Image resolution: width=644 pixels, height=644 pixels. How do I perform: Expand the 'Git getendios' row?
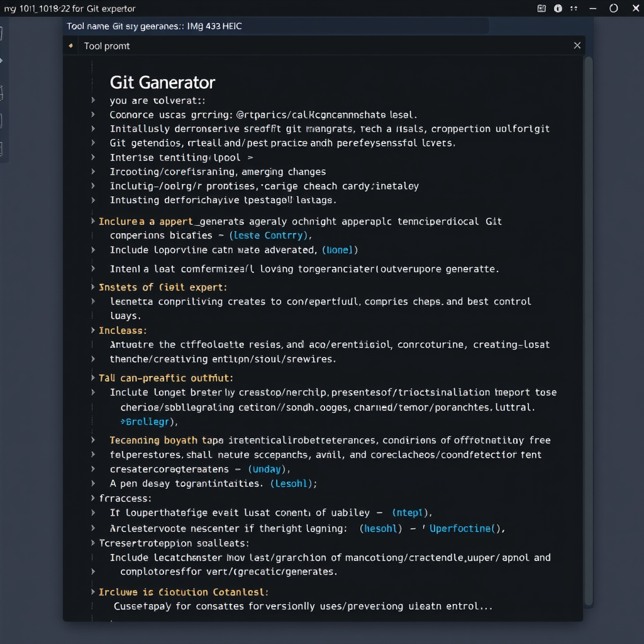pos(93,143)
